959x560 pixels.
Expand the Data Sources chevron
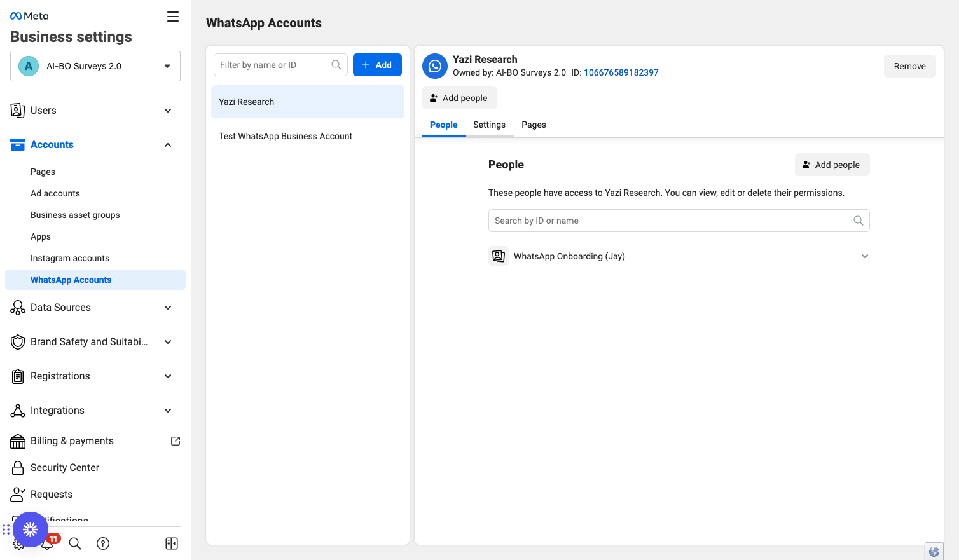[x=168, y=308]
